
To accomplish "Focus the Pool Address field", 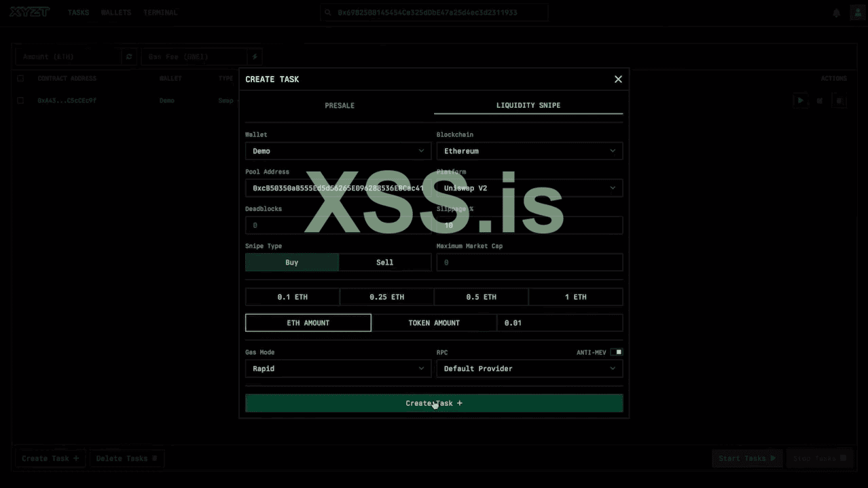I will [x=338, y=188].
